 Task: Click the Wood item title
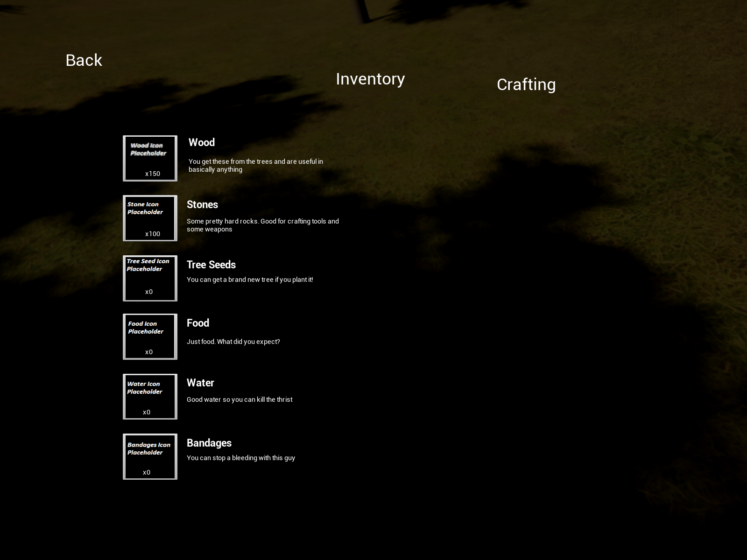click(202, 142)
